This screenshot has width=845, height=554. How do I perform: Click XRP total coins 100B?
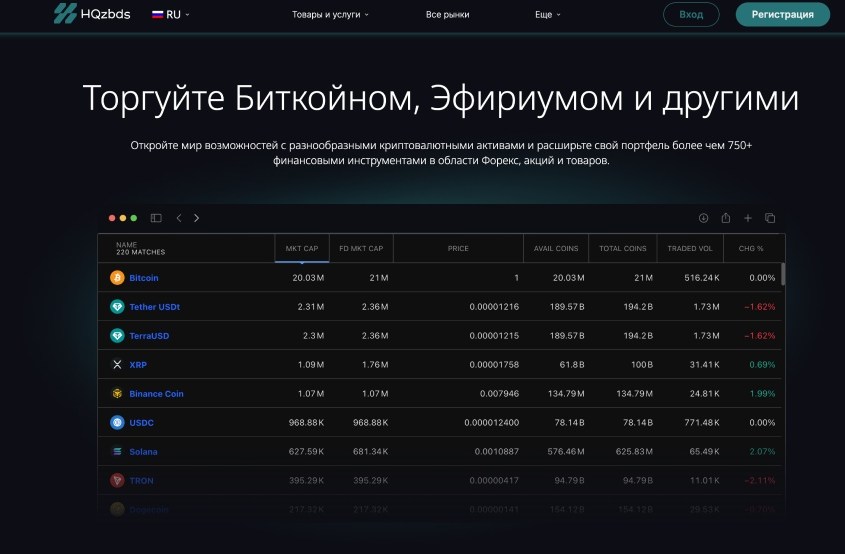point(642,365)
